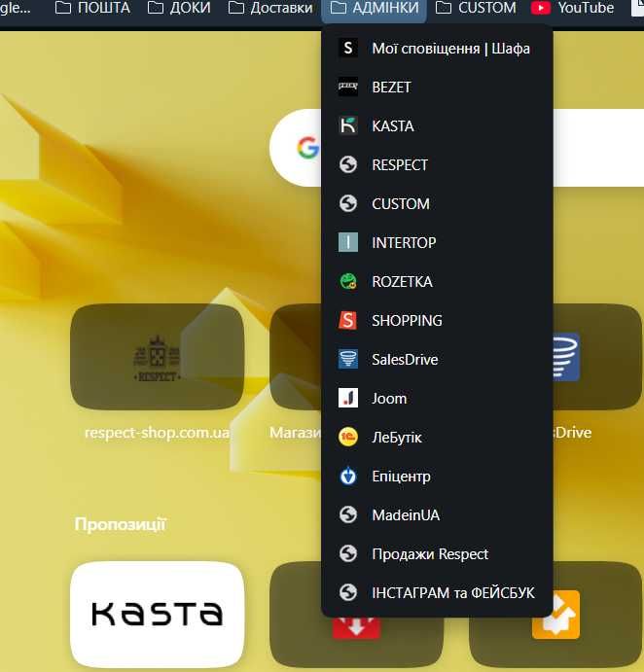Open the MadeinUA bookmark

437,514
